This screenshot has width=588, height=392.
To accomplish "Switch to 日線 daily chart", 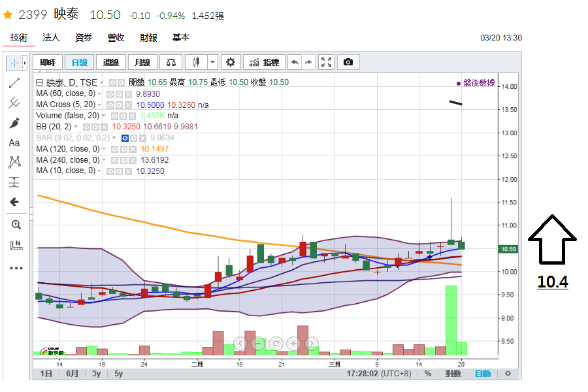I will (80, 62).
